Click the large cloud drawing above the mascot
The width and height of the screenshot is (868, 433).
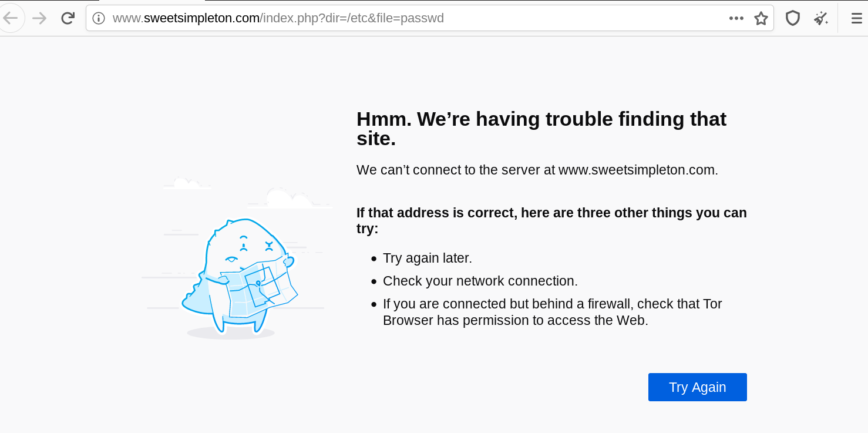[288, 199]
